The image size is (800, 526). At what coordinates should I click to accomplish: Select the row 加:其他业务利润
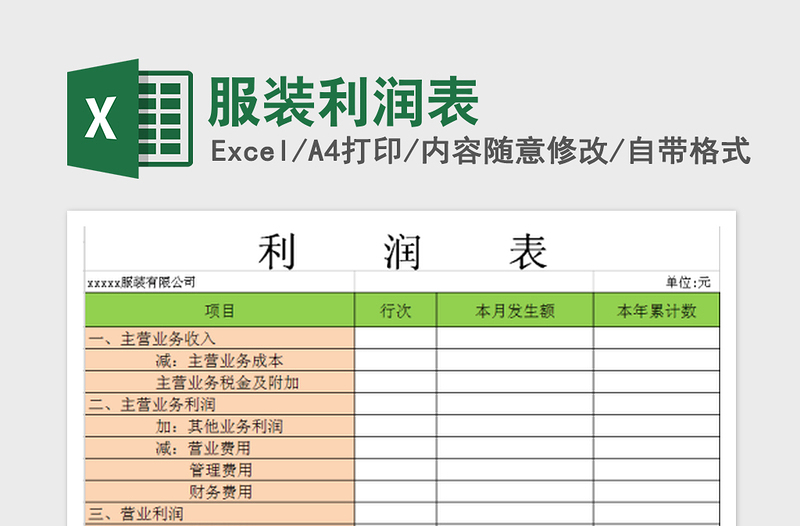coord(402,426)
